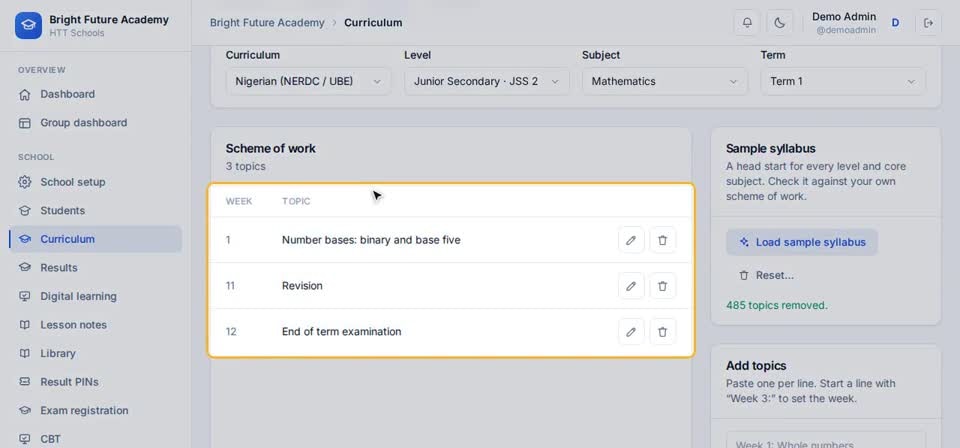960x448 pixels.
Task: Click the Digital learning monitor icon
Action: [x=24, y=296]
